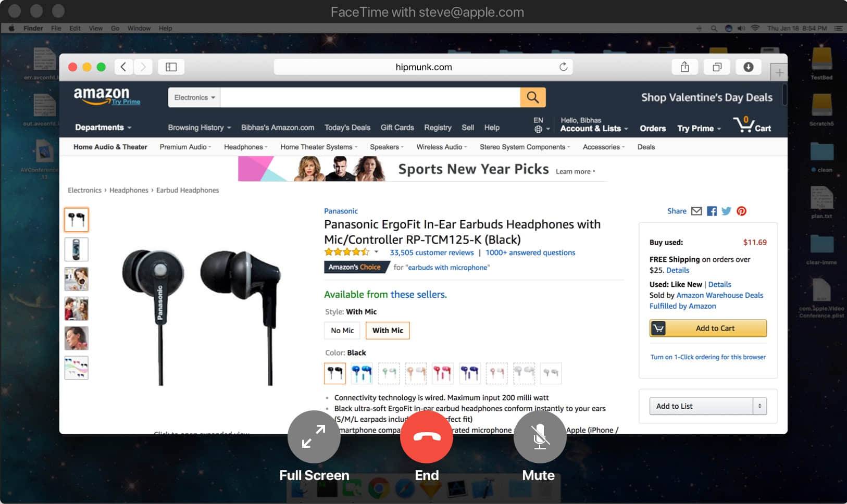Choose the blue earbuds color swatch
This screenshot has width=847, height=504.
coord(362,373)
